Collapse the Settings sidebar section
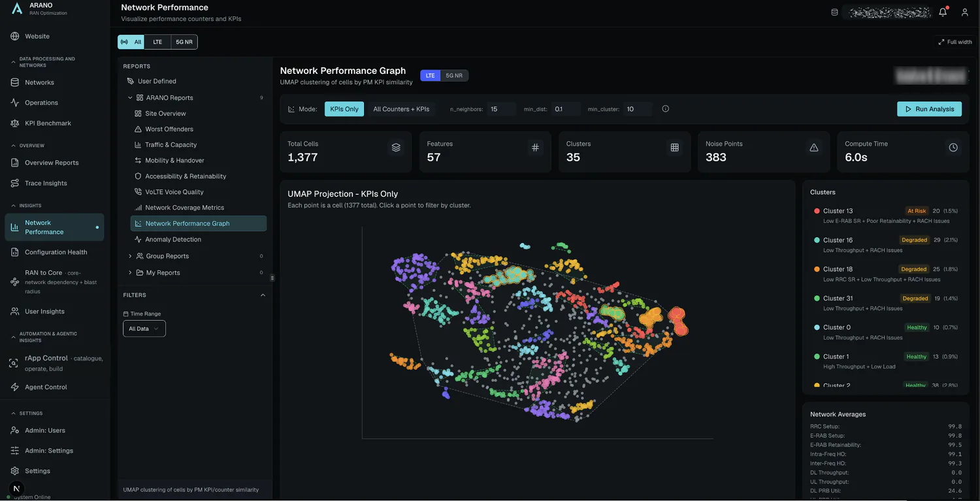 tap(14, 413)
